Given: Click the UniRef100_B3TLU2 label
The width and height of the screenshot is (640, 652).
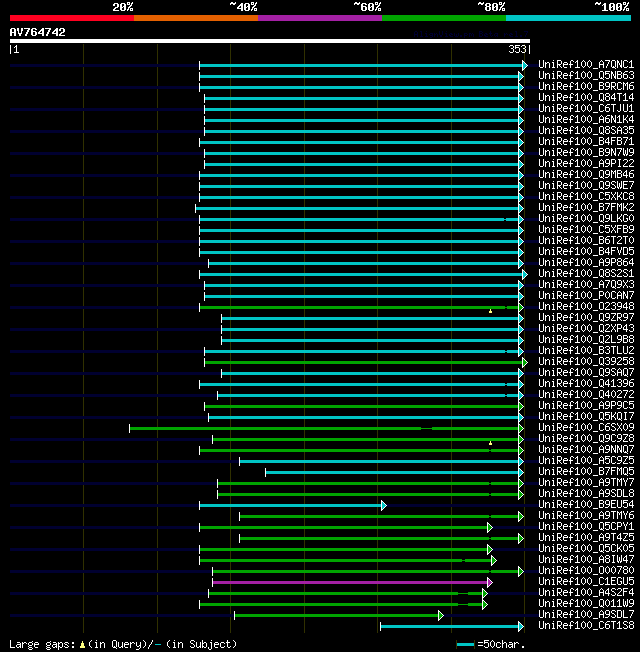Looking at the screenshot, I should click(x=586, y=351).
